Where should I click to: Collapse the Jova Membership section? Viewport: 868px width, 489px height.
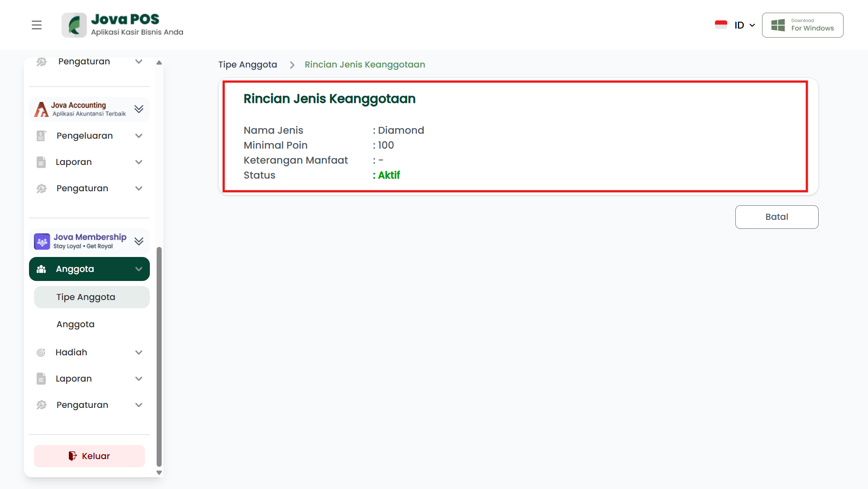click(139, 242)
